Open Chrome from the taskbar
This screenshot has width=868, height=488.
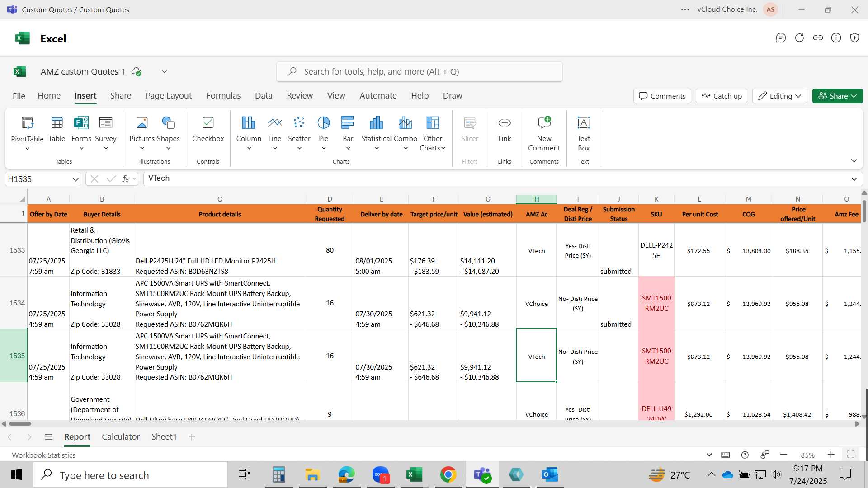[448, 475]
